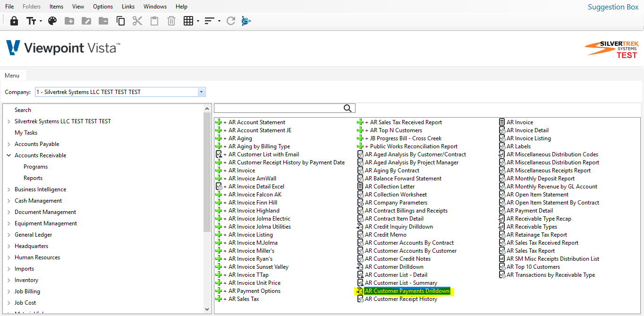The width and height of the screenshot is (644, 316).
Task: Select Search in the left tree
Action: 23,110
